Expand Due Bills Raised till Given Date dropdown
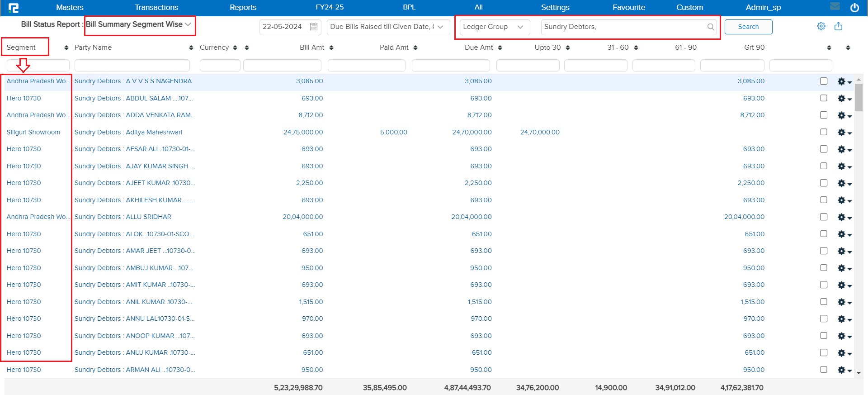 pyautogui.click(x=388, y=27)
